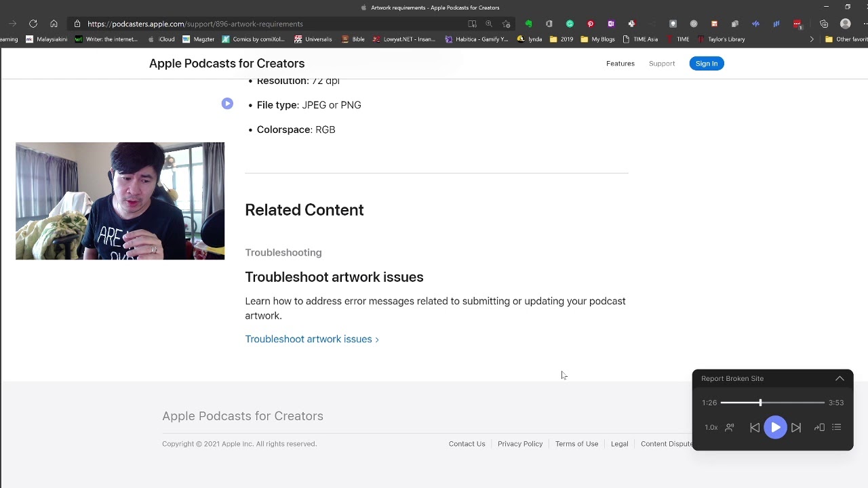
Task: Change the 1.0x playback speed
Action: [x=711, y=428]
